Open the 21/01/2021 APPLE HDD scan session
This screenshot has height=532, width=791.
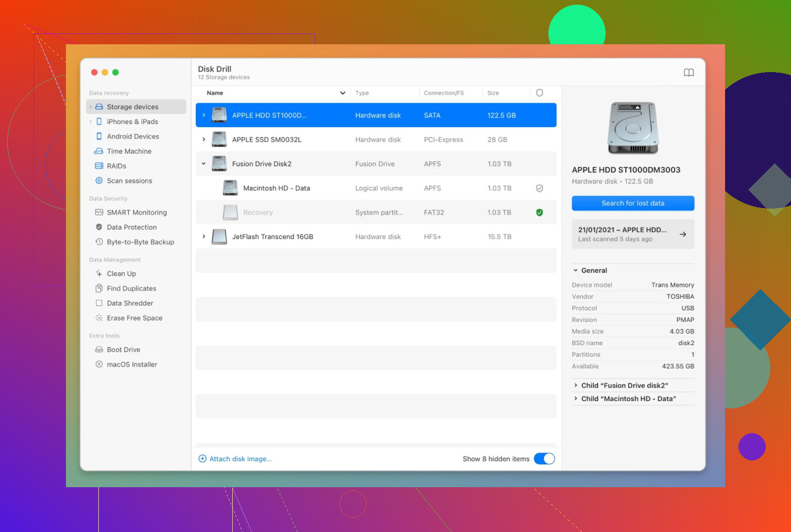tap(633, 234)
